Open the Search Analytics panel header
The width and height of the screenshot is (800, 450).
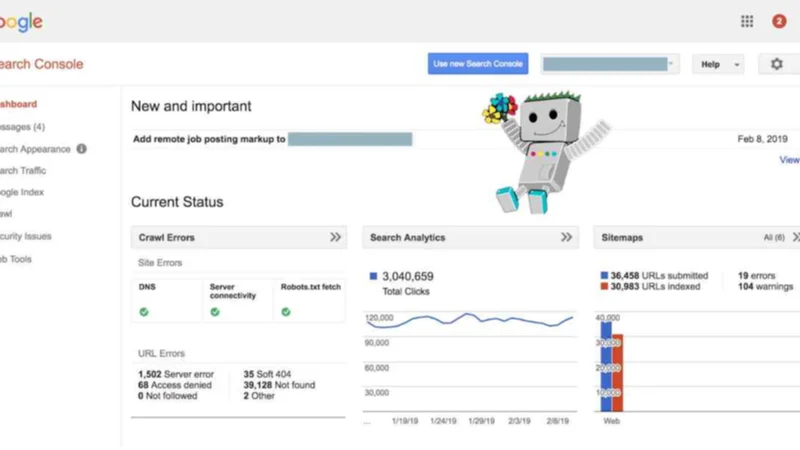tap(470, 237)
